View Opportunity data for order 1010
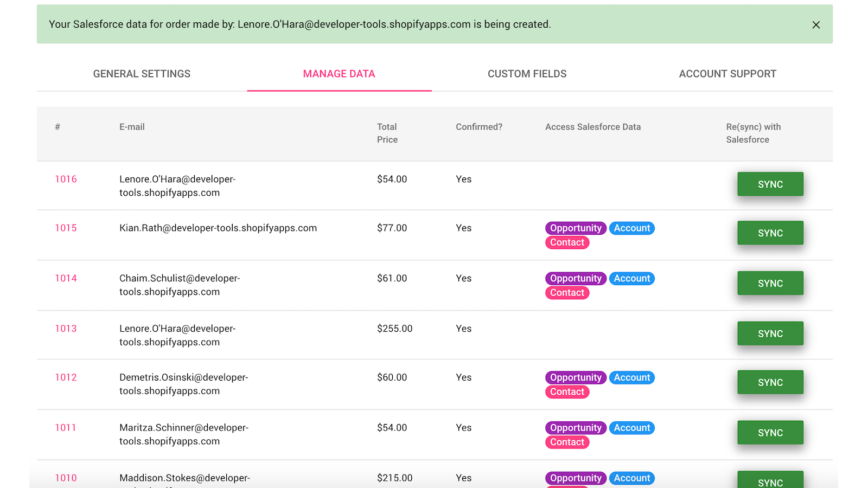868x488 pixels. (x=575, y=478)
